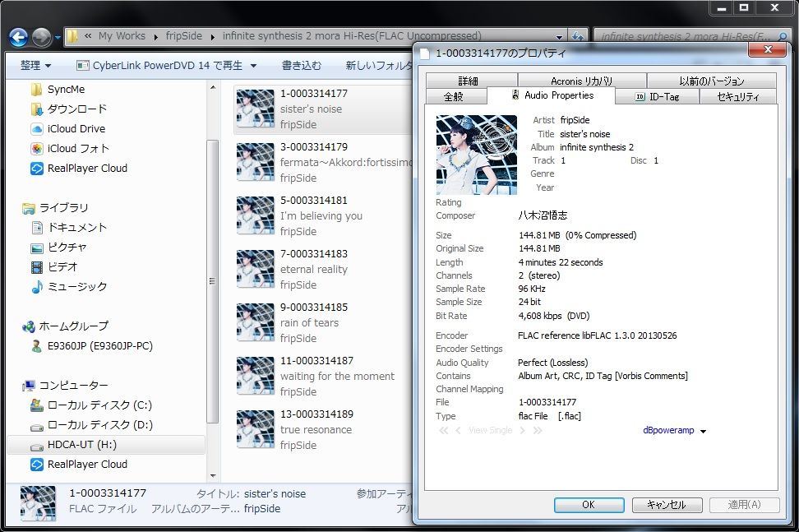Click the refresh icon beside the address bar
Viewport: 799px width, 532px height.
[x=577, y=37]
